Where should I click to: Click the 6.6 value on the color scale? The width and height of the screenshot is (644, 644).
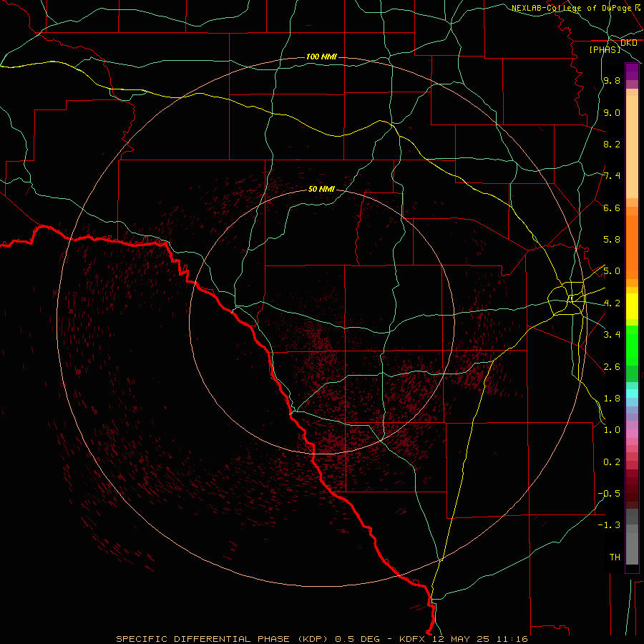click(x=612, y=208)
